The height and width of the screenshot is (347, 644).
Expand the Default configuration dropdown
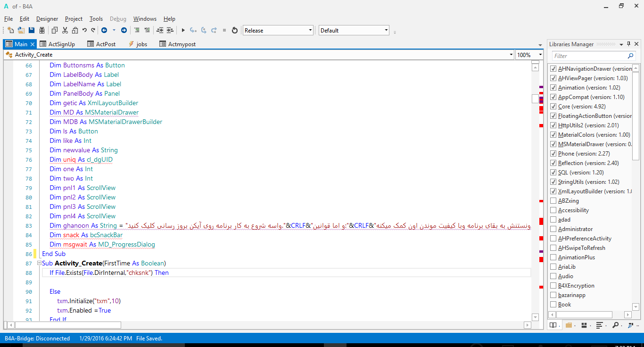(x=386, y=30)
